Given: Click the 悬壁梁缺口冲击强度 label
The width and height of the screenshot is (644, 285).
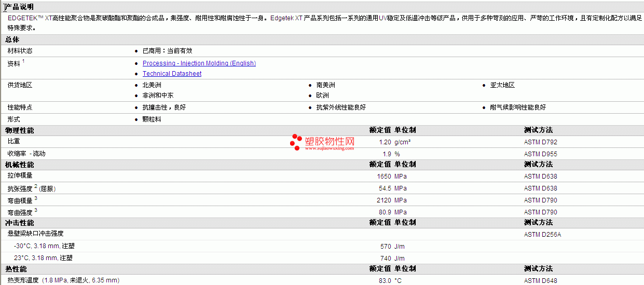Looking at the screenshot, I should (x=36, y=234).
